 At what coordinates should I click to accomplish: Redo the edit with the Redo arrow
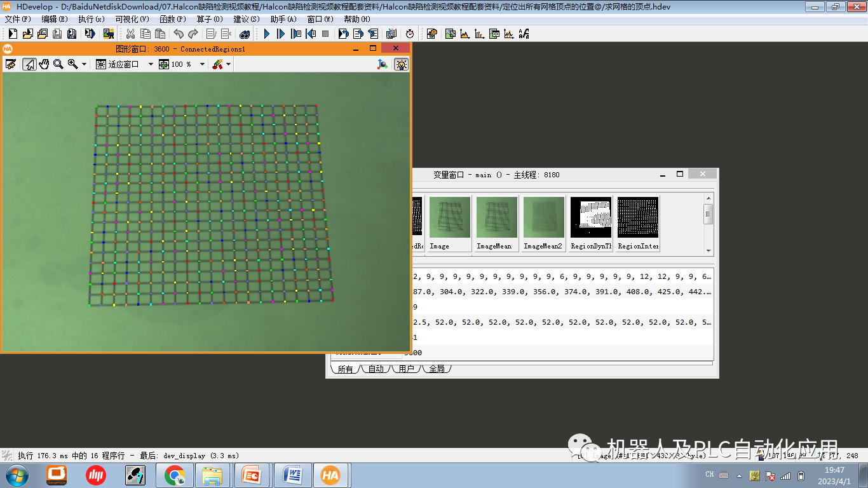[x=193, y=33]
